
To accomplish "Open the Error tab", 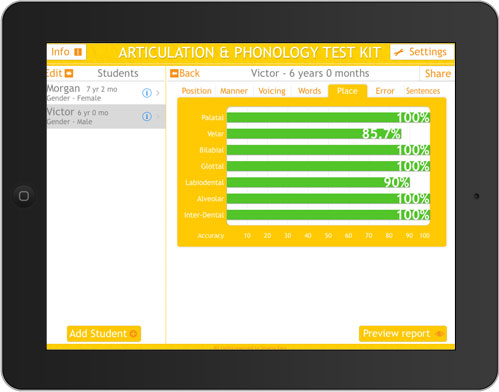I will [x=385, y=91].
